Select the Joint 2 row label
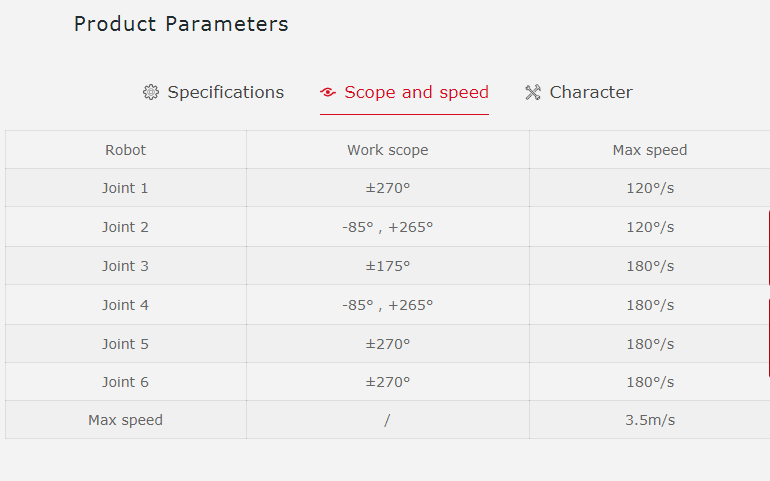The height and width of the screenshot is (481, 770). point(125,227)
